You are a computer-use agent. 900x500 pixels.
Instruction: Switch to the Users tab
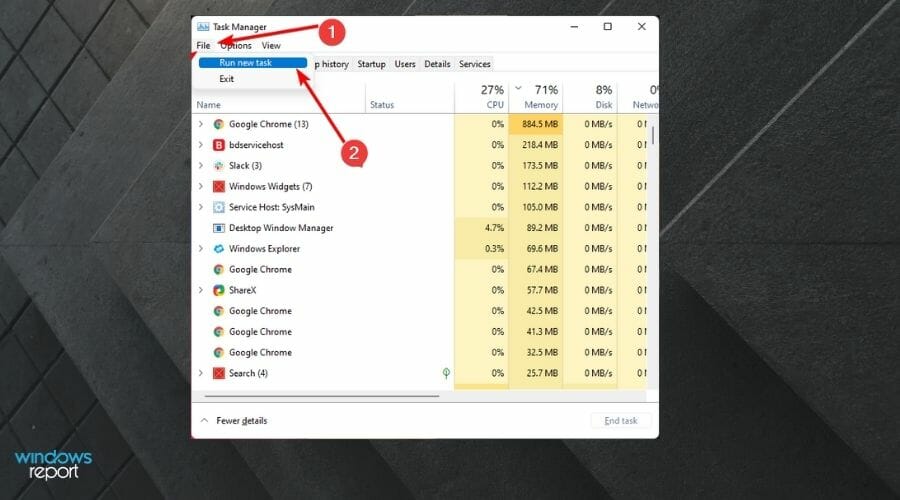point(405,64)
